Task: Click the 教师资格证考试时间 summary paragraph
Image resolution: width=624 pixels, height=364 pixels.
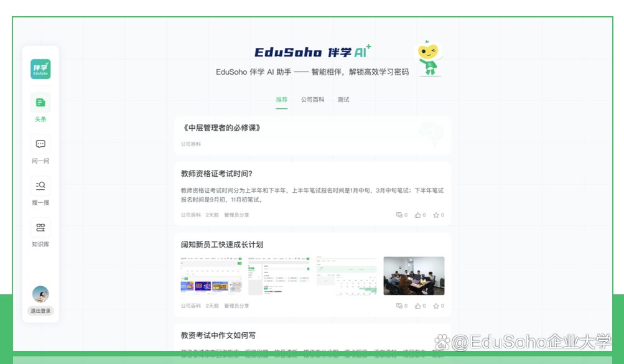Action: point(312,195)
